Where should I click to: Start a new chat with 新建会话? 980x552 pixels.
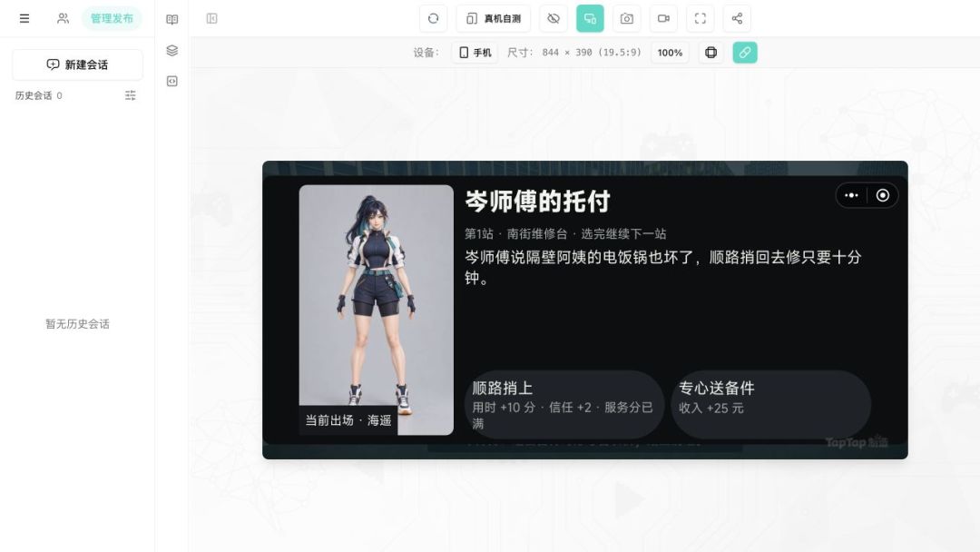(77, 65)
